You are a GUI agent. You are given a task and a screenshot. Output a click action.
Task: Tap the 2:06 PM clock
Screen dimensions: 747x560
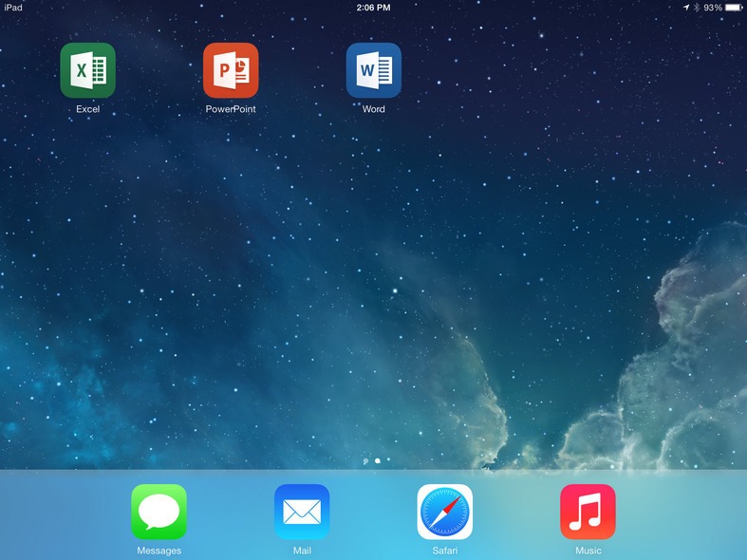[373, 8]
